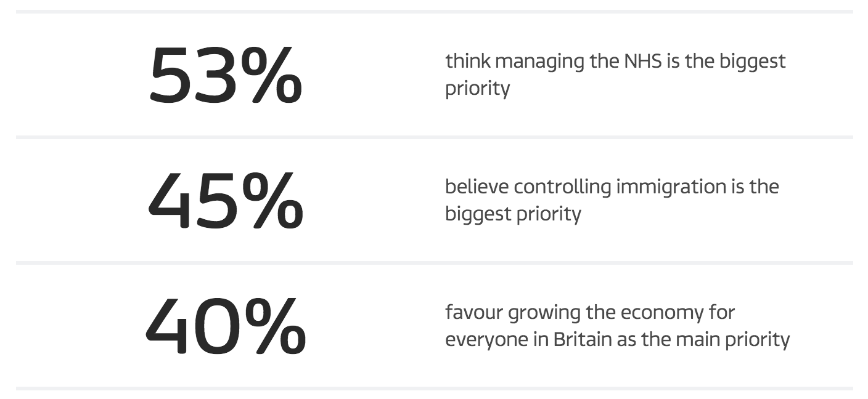Viewport: 868px width, 399px height.
Task: Click the 45% statistic figure
Action: pos(225,201)
